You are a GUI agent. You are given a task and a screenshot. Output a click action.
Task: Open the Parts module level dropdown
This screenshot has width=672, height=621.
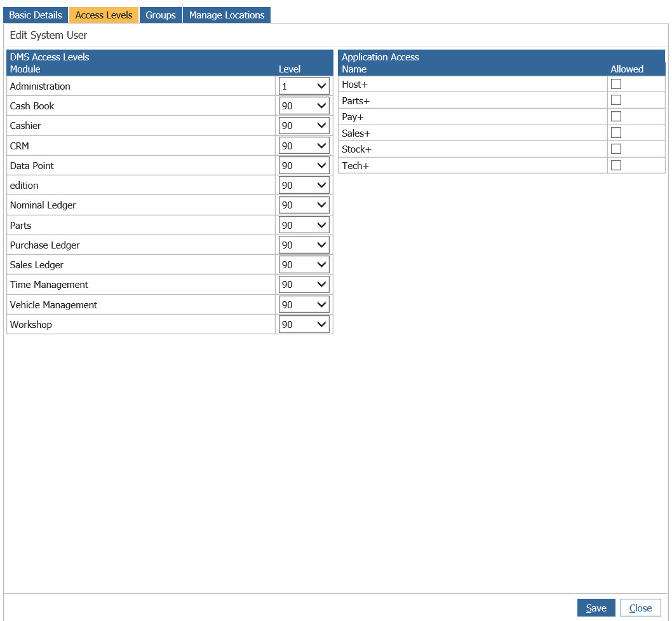pyautogui.click(x=304, y=226)
